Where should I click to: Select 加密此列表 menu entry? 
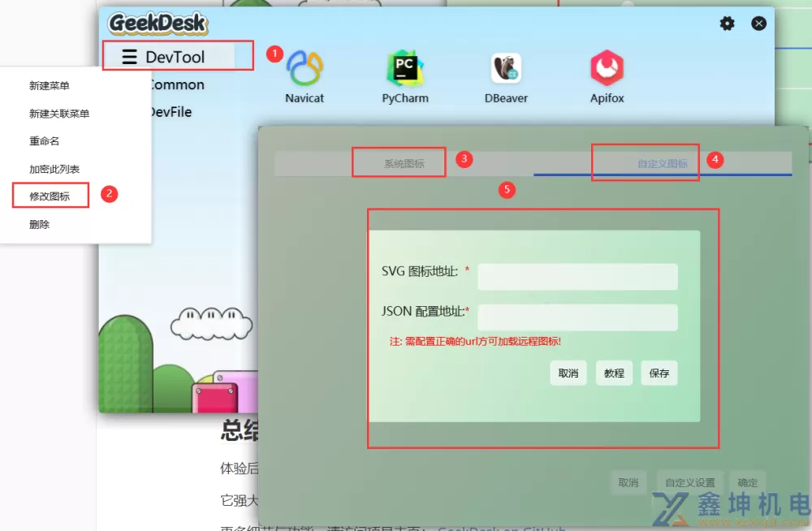(54, 169)
